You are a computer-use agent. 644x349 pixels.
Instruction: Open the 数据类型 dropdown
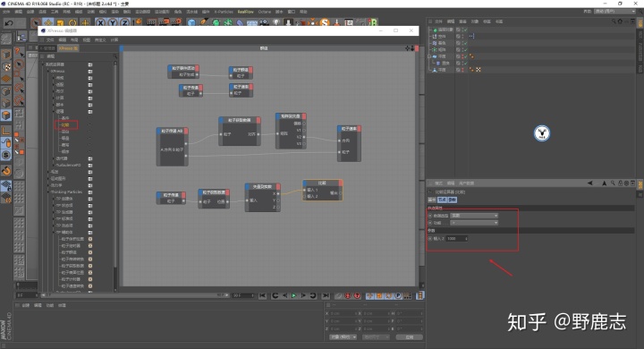474,216
